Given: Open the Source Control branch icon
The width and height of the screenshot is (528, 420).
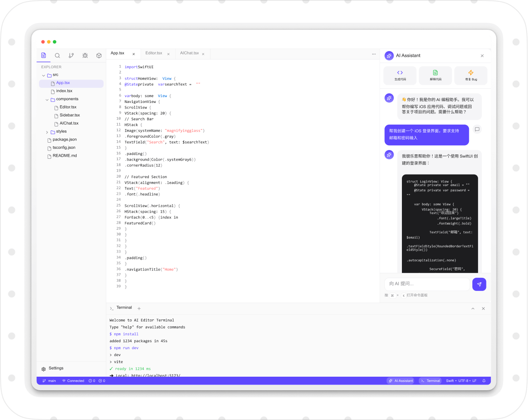Looking at the screenshot, I should click(x=71, y=56).
